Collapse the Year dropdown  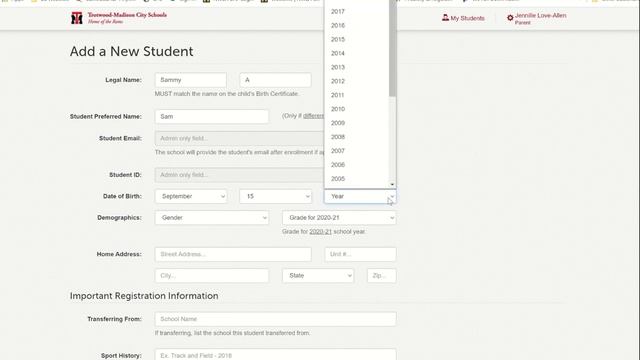pos(360,196)
